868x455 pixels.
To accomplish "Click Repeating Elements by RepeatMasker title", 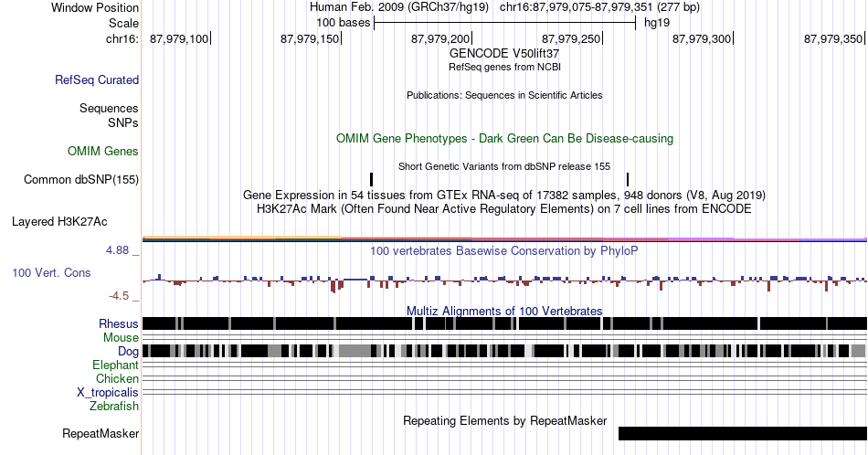I will (505, 420).
